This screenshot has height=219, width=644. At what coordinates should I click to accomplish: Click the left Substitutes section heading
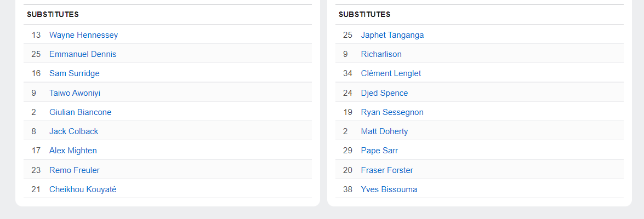coord(53,14)
